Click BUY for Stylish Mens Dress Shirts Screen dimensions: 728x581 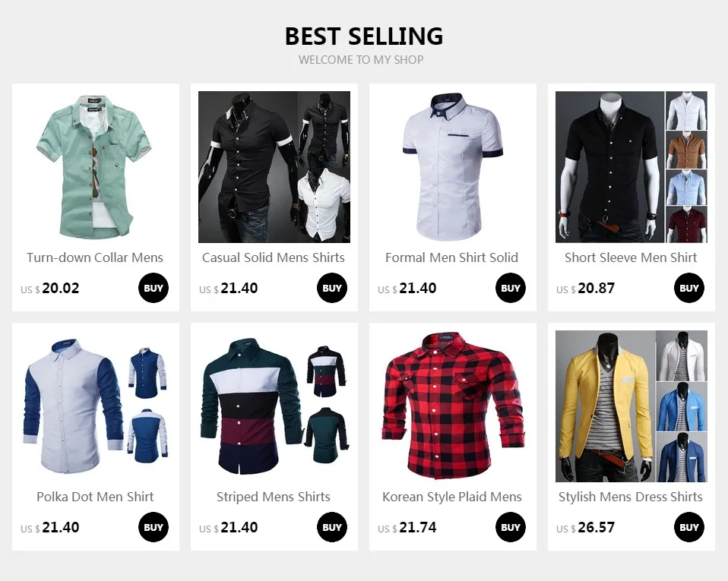689,527
